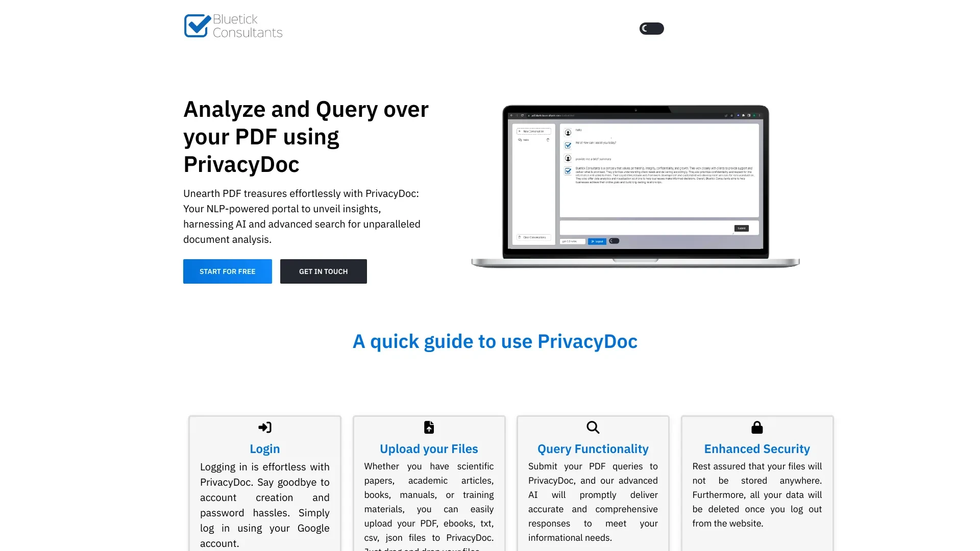Click the Upload your Files icon

coord(429,427)
